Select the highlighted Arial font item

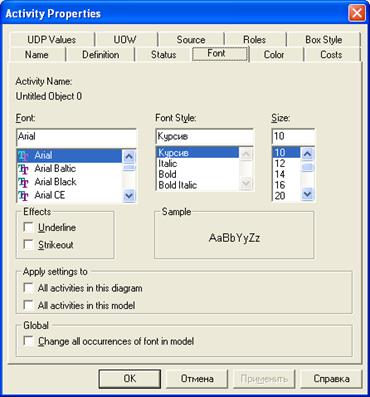click(69, 155)
